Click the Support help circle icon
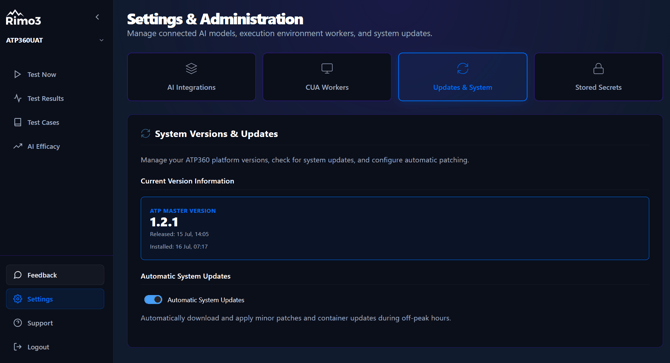The width and height of the screenshot is (670, 363). (x=18, y=323)
